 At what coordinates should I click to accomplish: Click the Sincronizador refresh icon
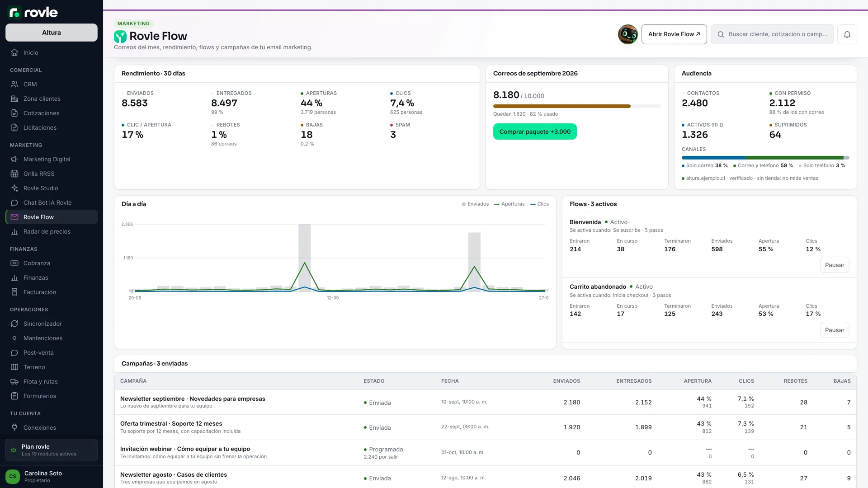14,324
